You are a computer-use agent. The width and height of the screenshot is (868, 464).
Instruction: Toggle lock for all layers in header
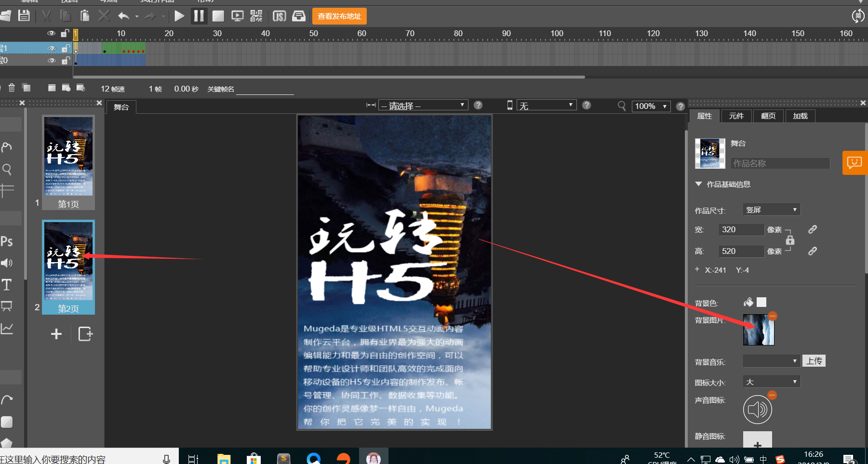click(65, 33)
